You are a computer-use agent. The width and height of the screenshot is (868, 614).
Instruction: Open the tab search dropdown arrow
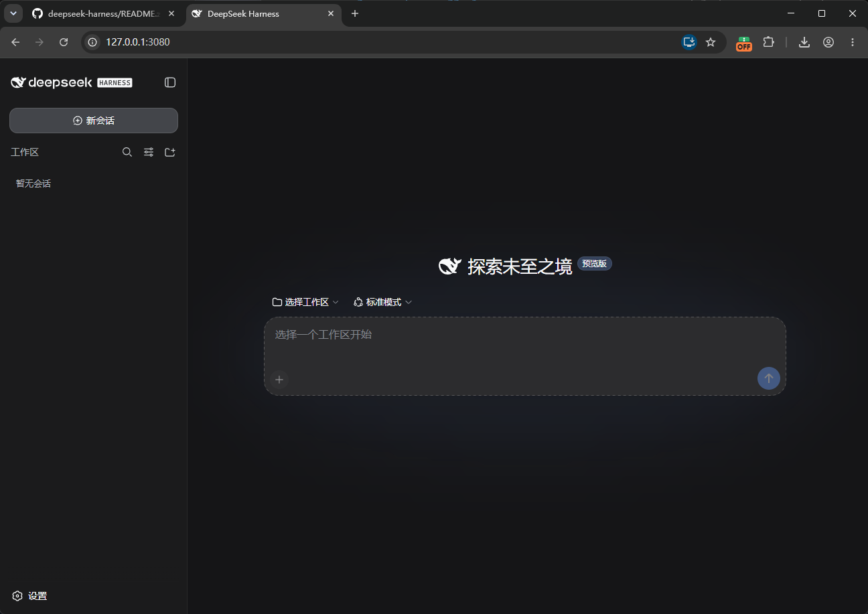[x=13, y=13]
